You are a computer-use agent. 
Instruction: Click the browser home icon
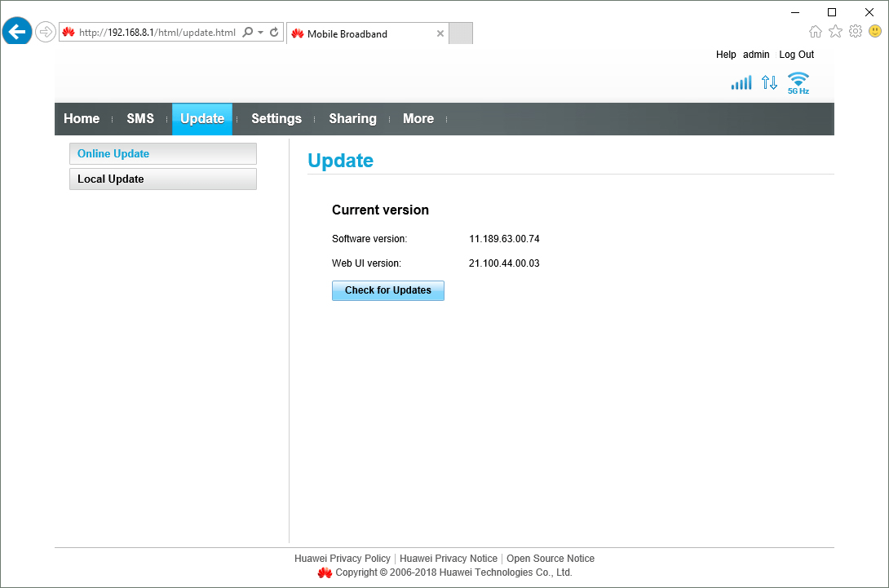click(816, 30)
